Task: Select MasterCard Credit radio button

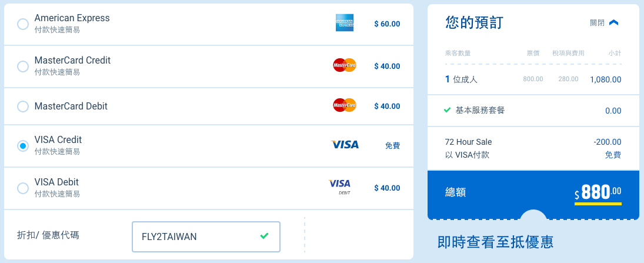Action: pyautogui.click(x=22, y=66)
